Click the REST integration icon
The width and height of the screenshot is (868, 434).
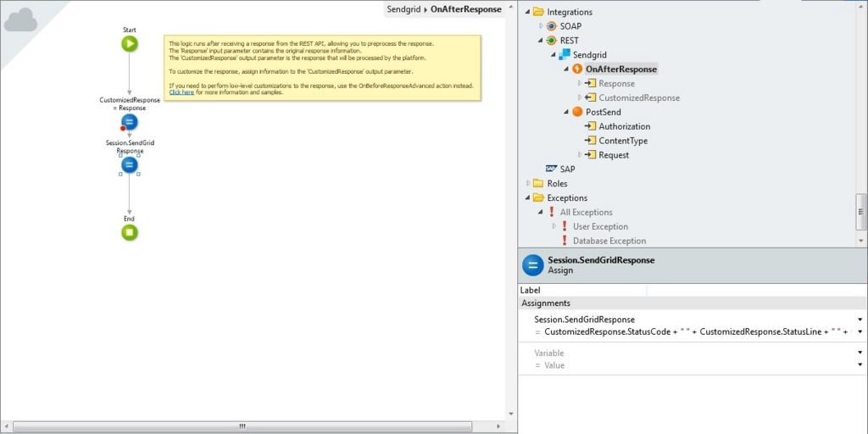pos(551,41)
